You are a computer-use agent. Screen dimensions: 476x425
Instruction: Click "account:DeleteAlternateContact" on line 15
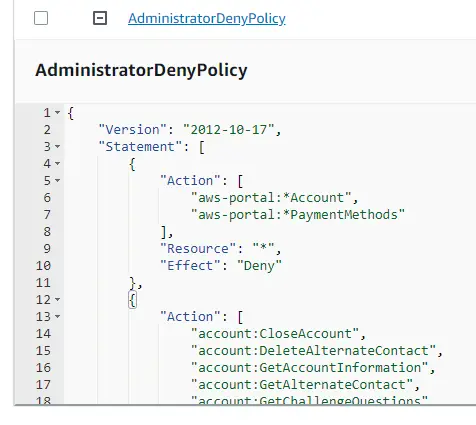tap(314, 351)
